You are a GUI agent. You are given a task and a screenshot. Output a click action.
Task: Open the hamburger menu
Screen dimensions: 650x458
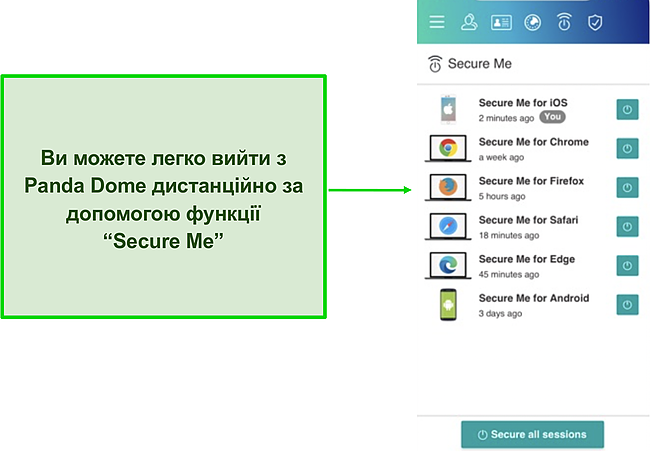[437, 22]
